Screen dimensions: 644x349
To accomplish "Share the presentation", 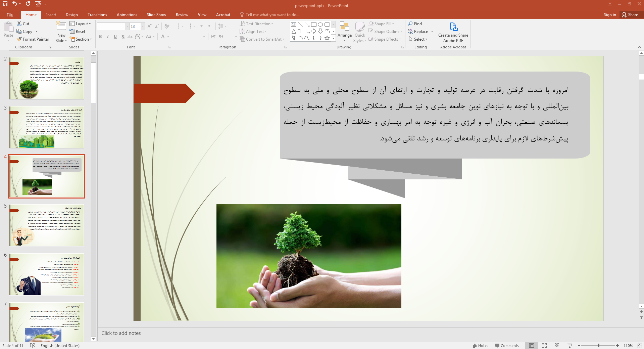I will tap(630, 15).
